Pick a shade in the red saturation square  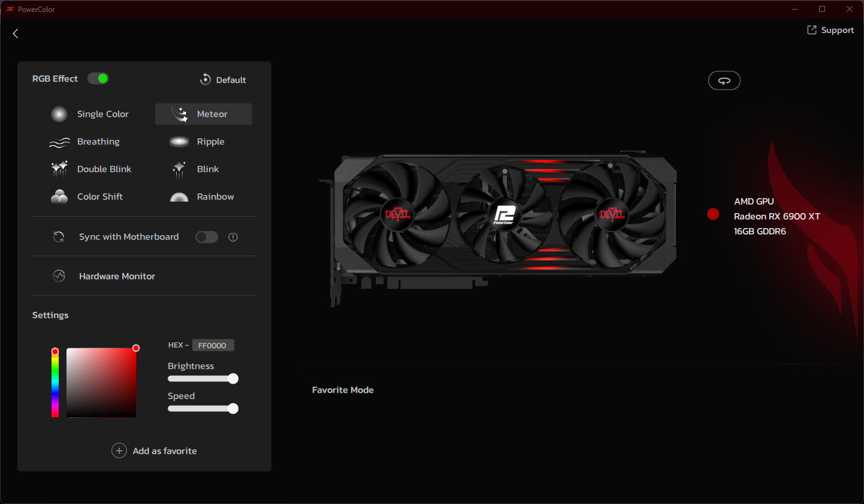[101, 382]
